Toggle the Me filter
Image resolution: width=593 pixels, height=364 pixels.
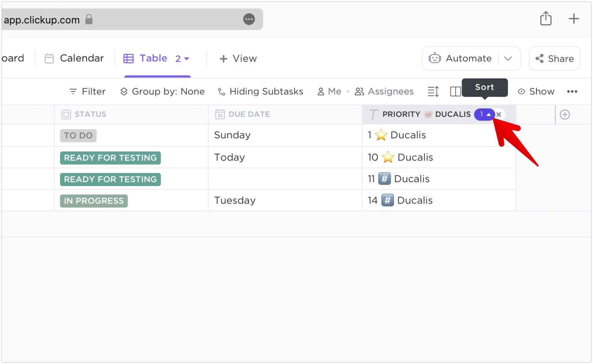pos(329,91)
